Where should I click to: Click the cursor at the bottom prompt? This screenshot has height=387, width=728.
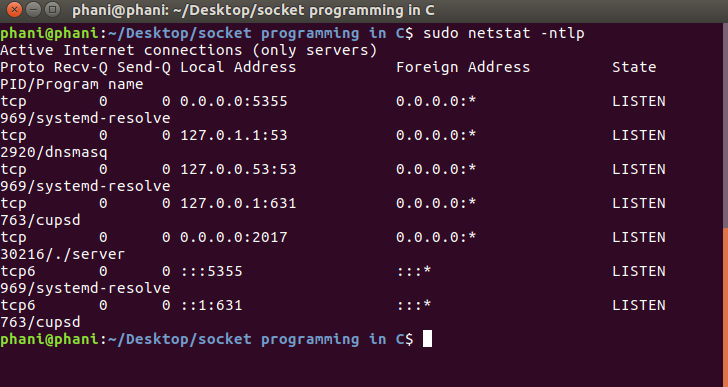pyautogui.click(x=427, y=339)
